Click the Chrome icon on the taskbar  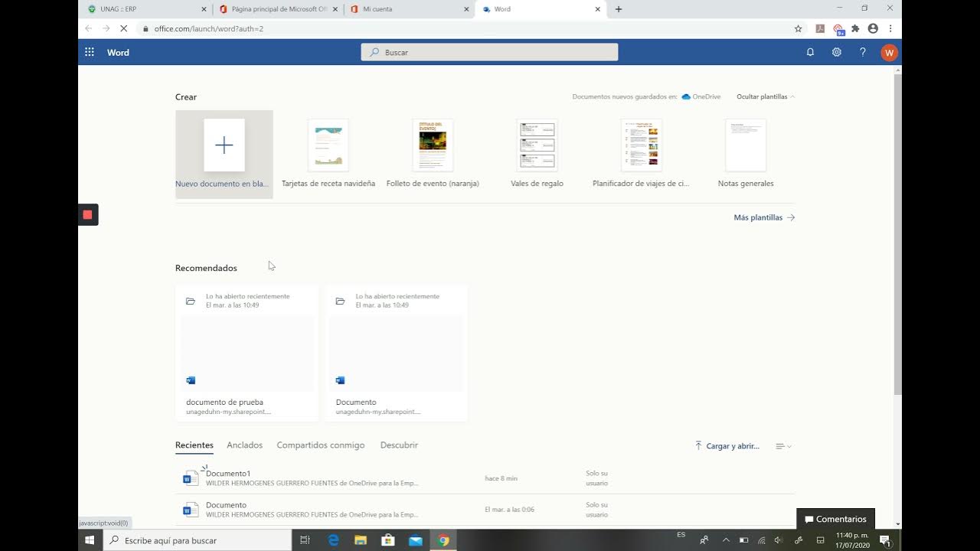click(x=443, y=540)
